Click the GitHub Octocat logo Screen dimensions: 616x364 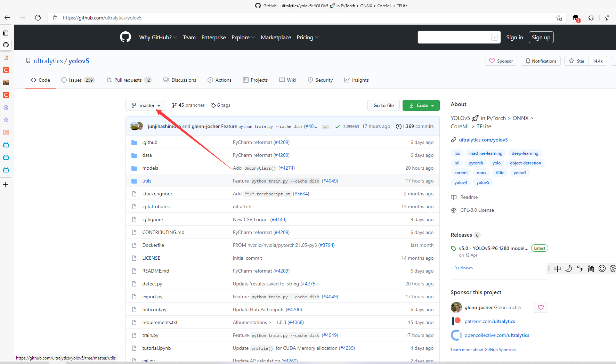(125, 37)
